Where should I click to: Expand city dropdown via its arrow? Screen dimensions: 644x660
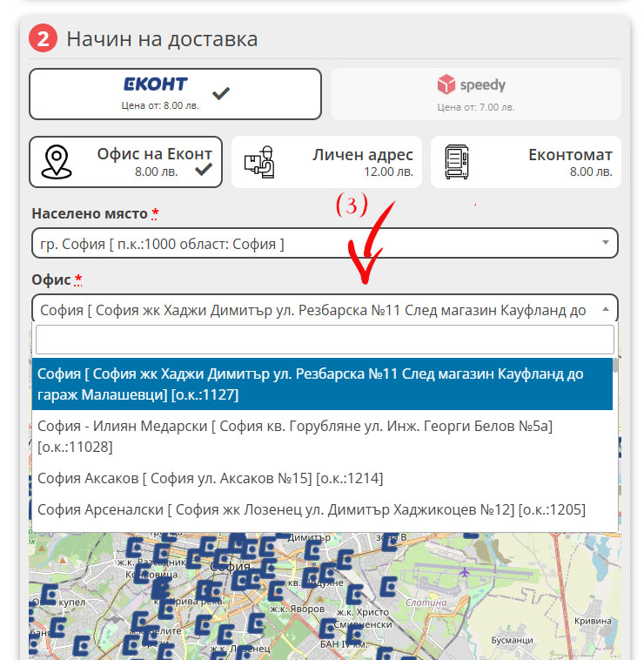(606, 242)
